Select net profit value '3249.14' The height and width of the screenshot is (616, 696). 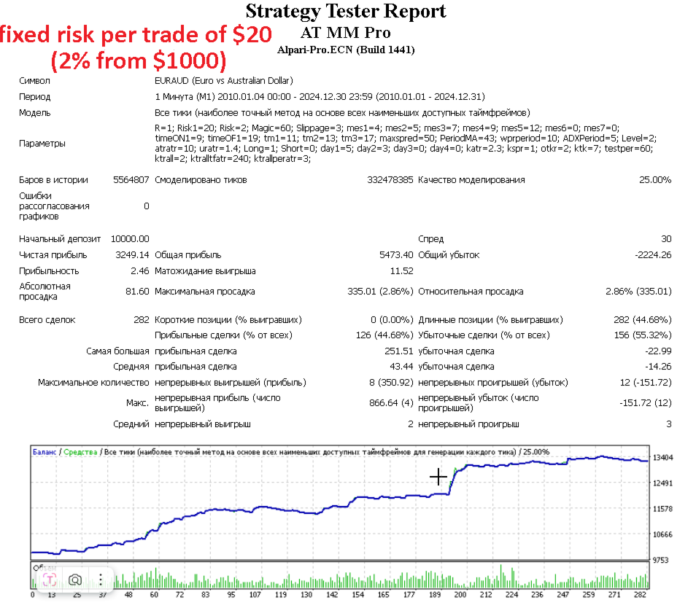[x=132, y=255]
